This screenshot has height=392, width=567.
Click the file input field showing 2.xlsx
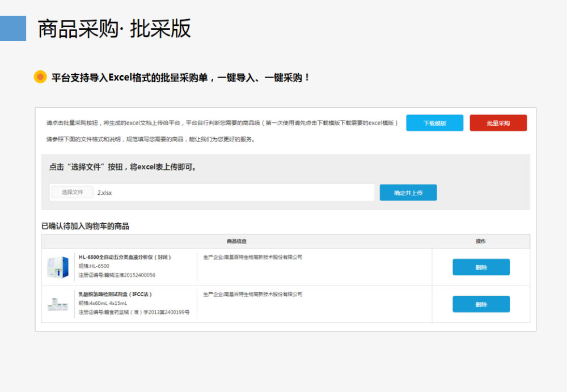tap(212, 193)
